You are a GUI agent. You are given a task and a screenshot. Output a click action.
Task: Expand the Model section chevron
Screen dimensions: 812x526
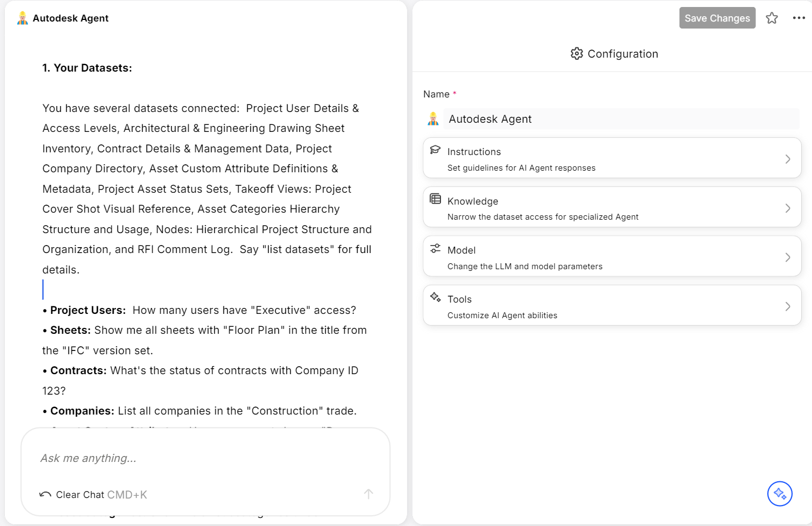[x=788, y=257]
